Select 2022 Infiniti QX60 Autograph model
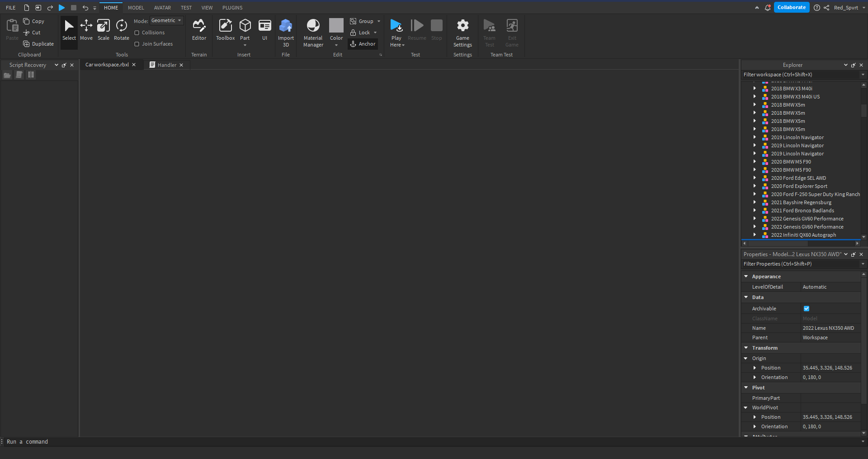868x459 pixels. [x=803, y=235]
